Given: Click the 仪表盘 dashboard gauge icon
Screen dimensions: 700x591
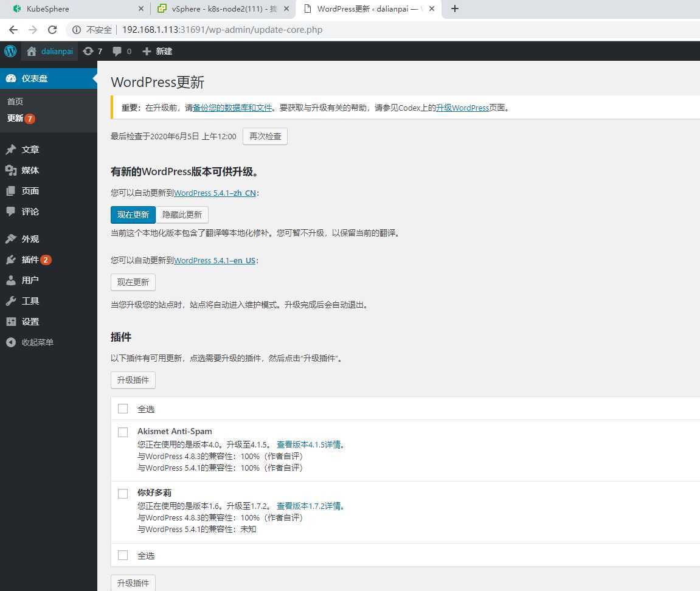Looking at the screenshot, I should click(11, 78).
